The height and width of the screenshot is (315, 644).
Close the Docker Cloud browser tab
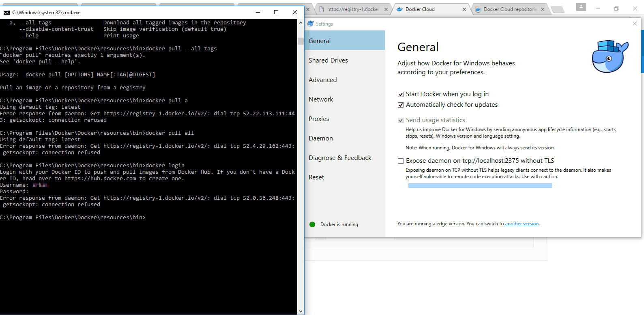coord(464,9)
